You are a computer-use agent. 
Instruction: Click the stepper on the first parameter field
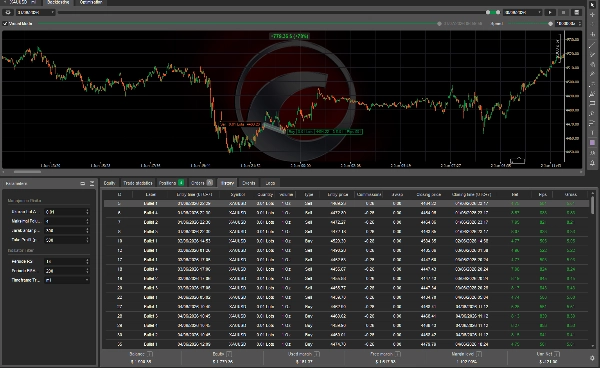point(87,212)
